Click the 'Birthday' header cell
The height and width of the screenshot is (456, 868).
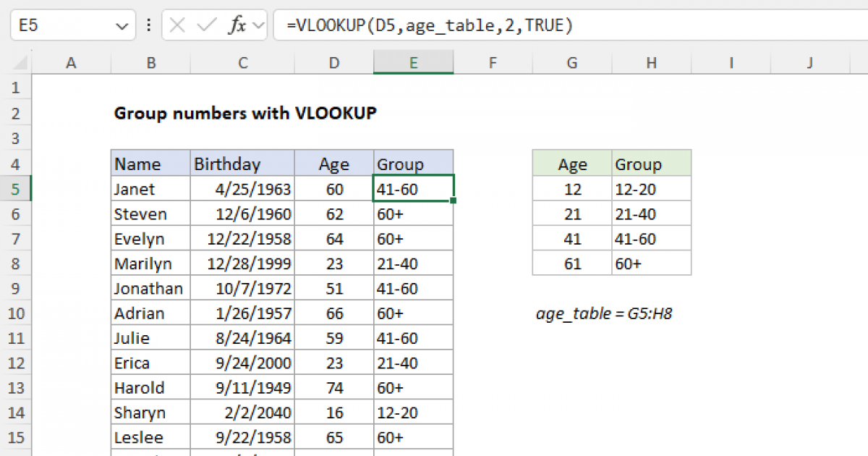pos(242,164)
